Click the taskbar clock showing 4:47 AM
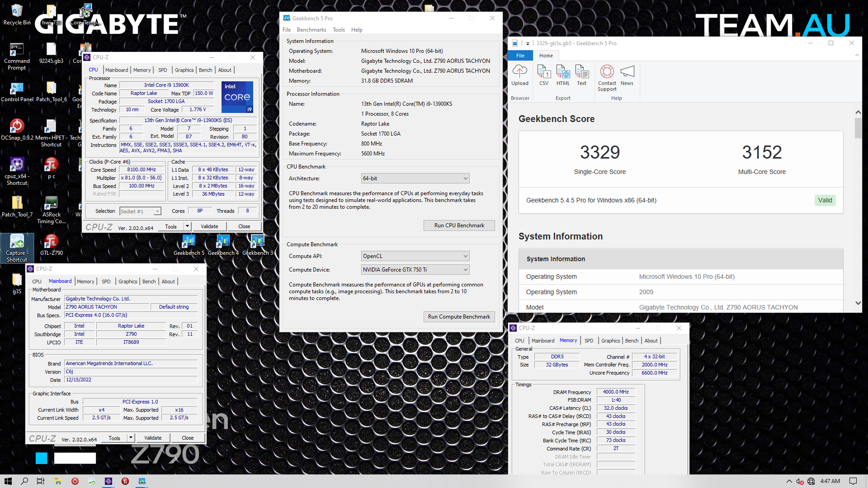868x488 pixels. tap(830, 481)
